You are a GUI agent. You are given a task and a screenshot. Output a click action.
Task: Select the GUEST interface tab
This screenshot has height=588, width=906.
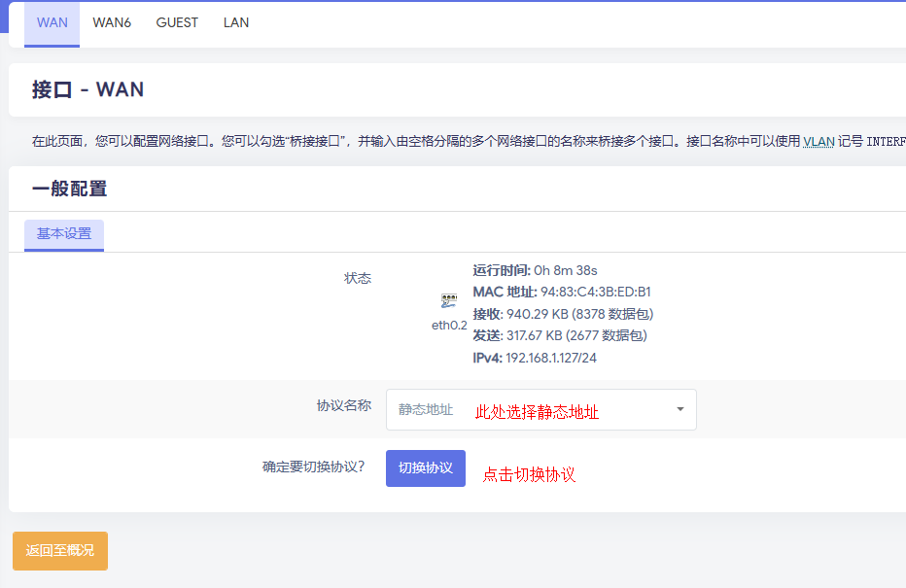(x=177, y=22)
